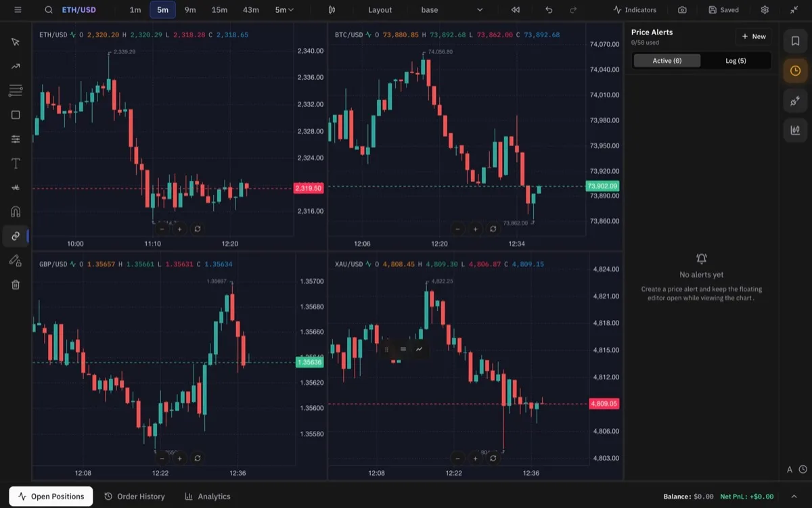812x508 pixels.
Task: Select the 5m timeframe button
Action: (x=162, y=10)
